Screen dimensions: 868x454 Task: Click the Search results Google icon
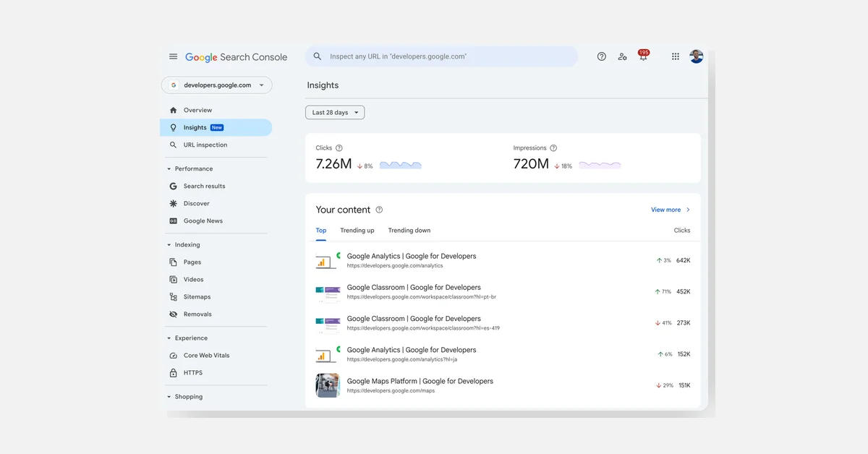tap(173, 186)
